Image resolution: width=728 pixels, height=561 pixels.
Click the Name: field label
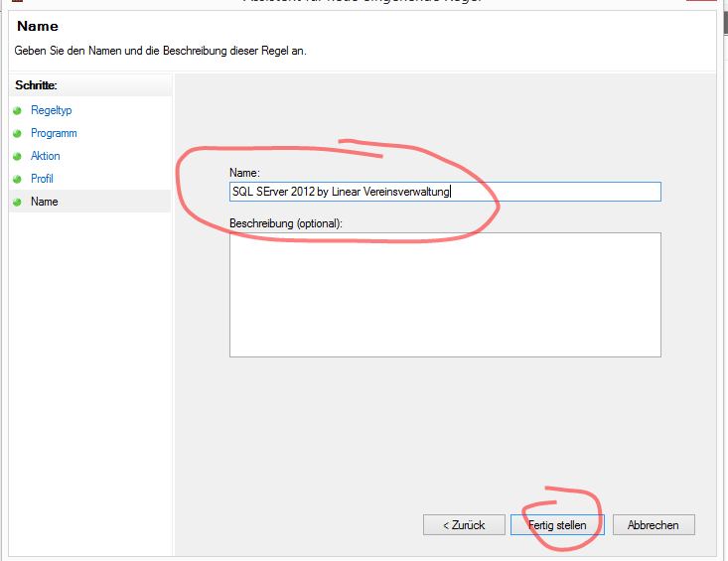(244, 173)
